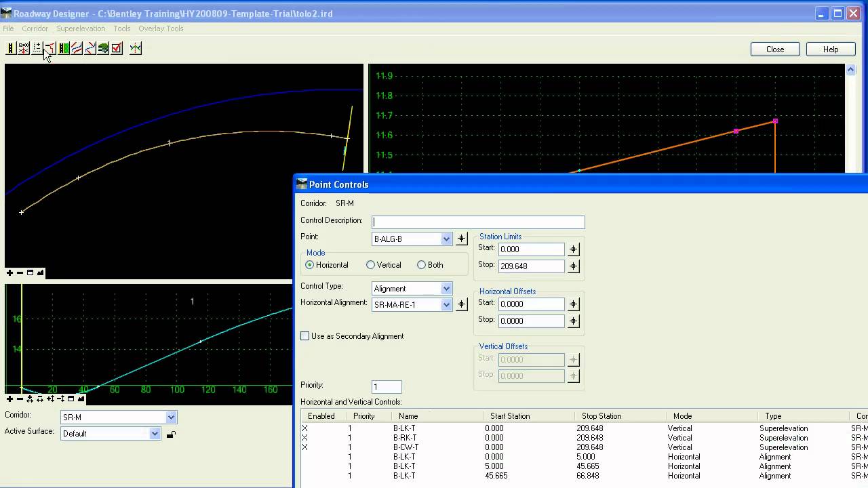Screen dimensions: 868x488
Task: Click the Display References centerline icon
Action: [x=136, y=48]
